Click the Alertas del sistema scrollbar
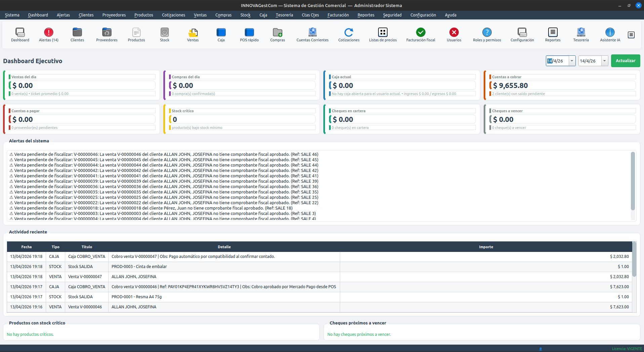 [x=633, y=181]
